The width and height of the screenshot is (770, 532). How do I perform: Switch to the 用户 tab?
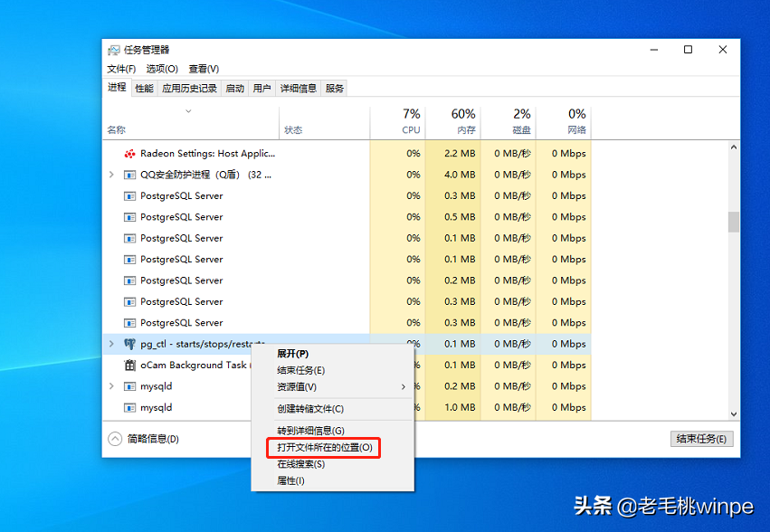point(262,89)
